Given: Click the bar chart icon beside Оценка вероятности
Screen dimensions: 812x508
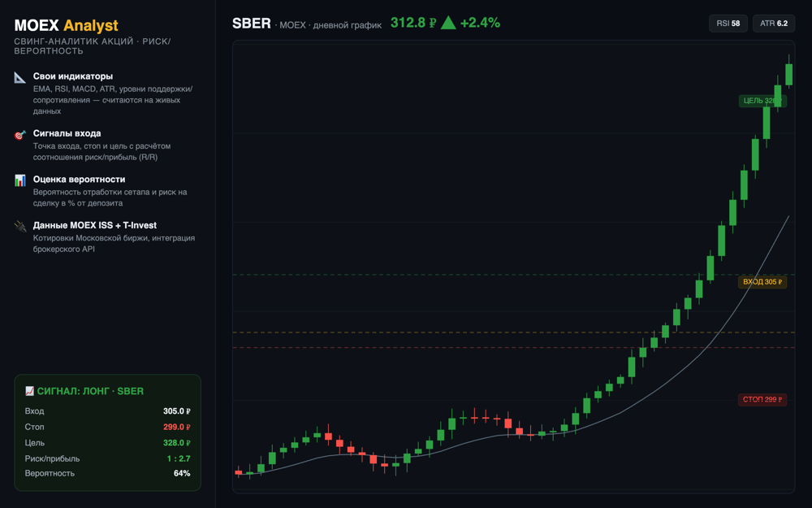Looking at the screenshot, I should pos(19,180).
